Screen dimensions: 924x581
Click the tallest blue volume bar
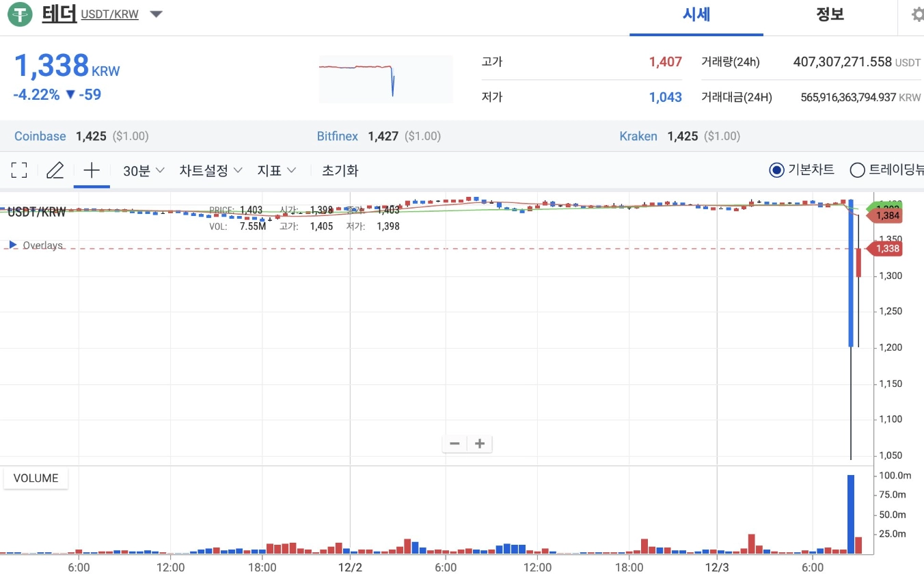click(851, 514)
